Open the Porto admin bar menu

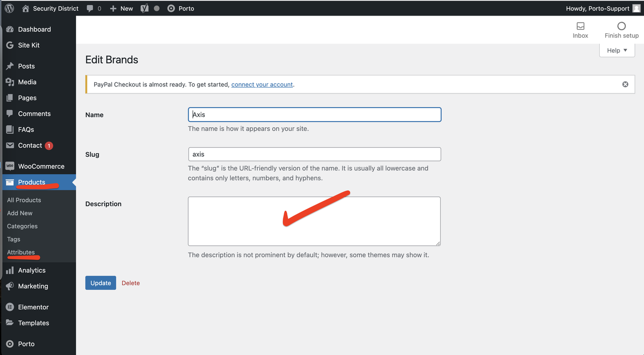(x=181, y=9)
